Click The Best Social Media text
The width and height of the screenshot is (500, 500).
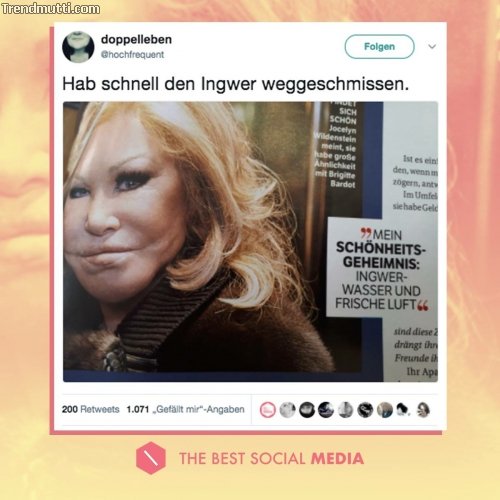click(271, 458)
